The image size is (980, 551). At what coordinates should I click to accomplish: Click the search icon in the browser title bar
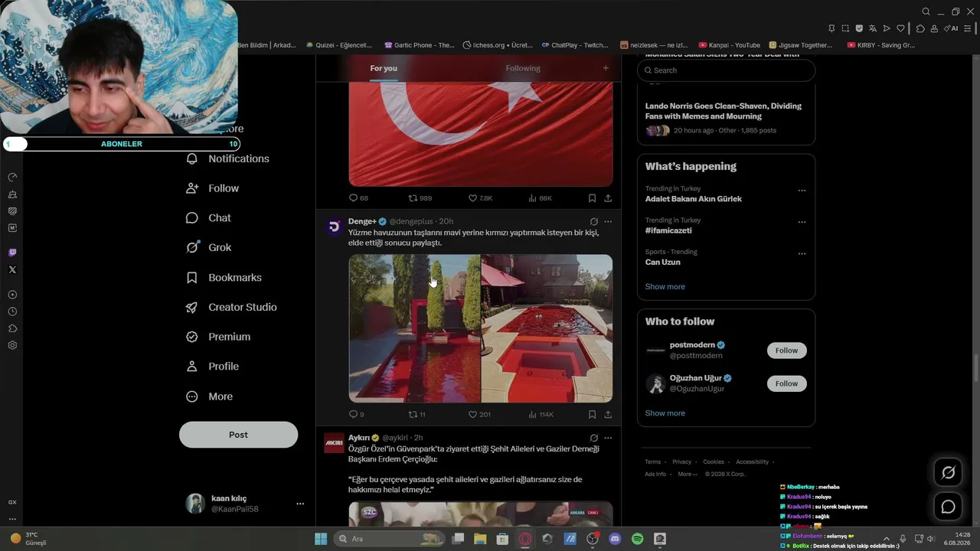click(x=926, y=11)
